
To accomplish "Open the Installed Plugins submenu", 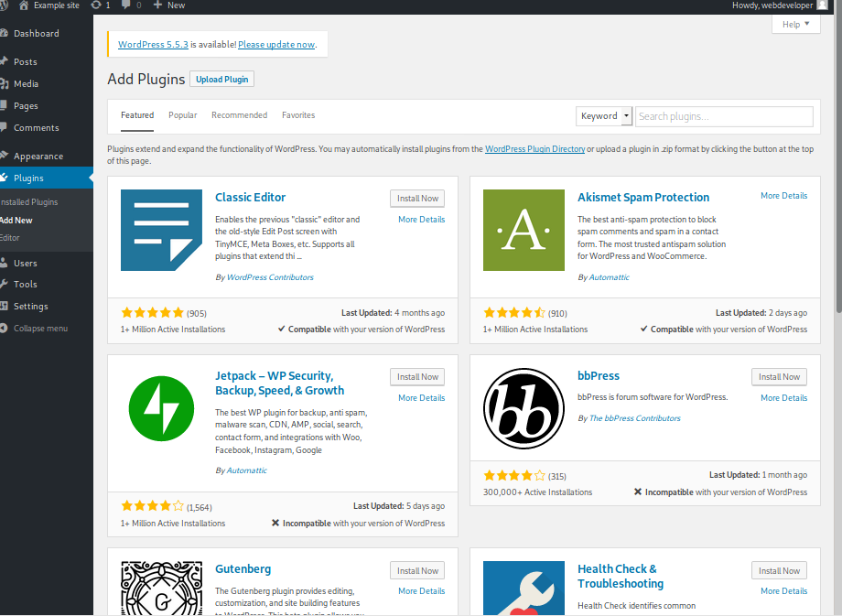I will [x=29, y=202].
